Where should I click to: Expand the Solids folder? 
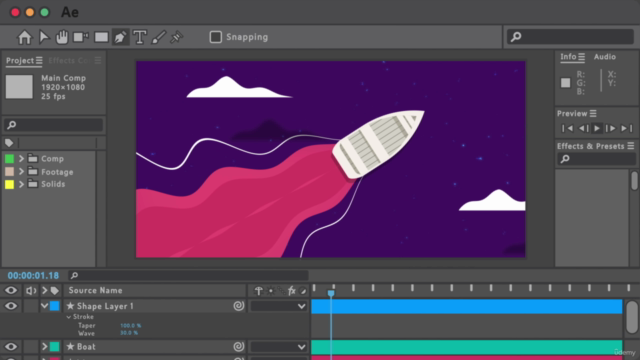[21, 184]
